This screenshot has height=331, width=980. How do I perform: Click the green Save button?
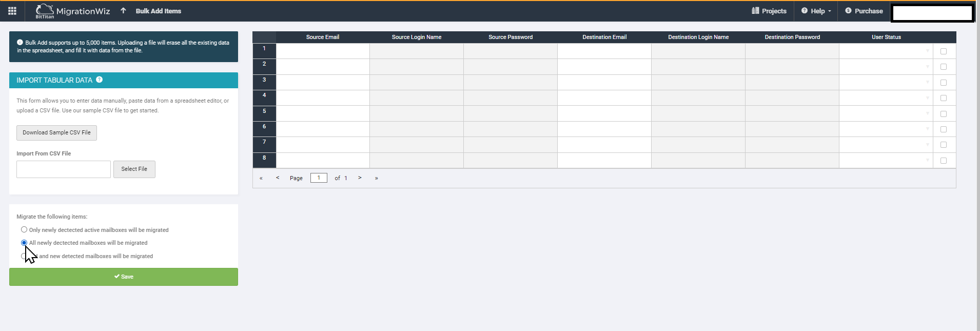[x=124, y=277]
